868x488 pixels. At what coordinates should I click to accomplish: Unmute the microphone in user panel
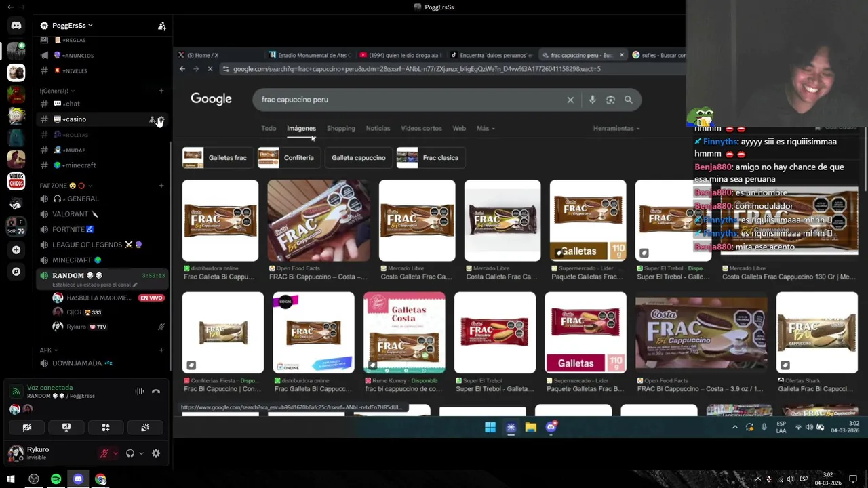click(104, 453)
